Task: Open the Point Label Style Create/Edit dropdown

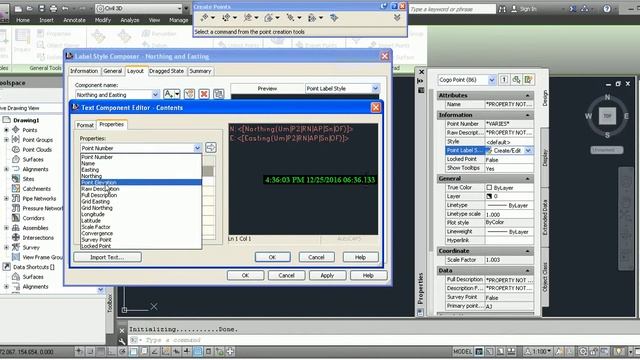Action: 528,151
